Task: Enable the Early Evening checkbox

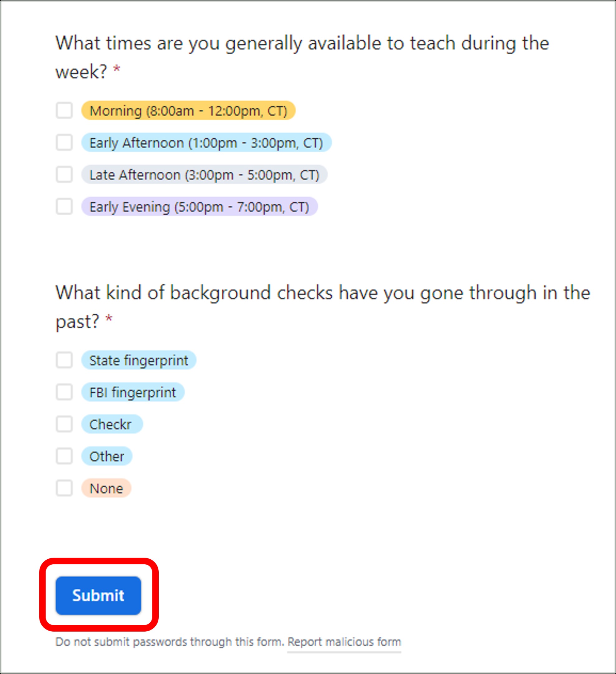Action: [x=64, y=206]
